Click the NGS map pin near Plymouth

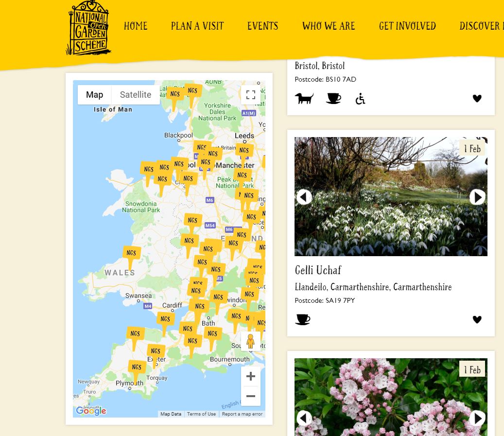point(137,368)
